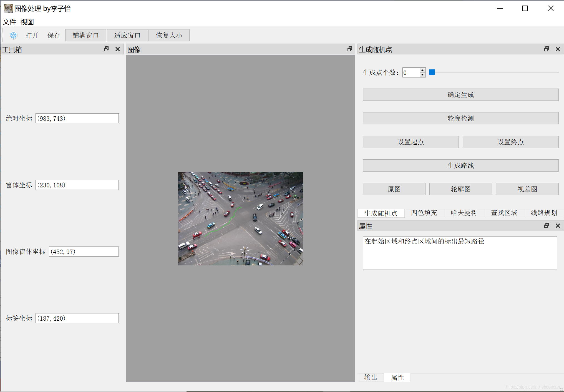
Task: Float the 属性 panel
Action: pos(547,226)
